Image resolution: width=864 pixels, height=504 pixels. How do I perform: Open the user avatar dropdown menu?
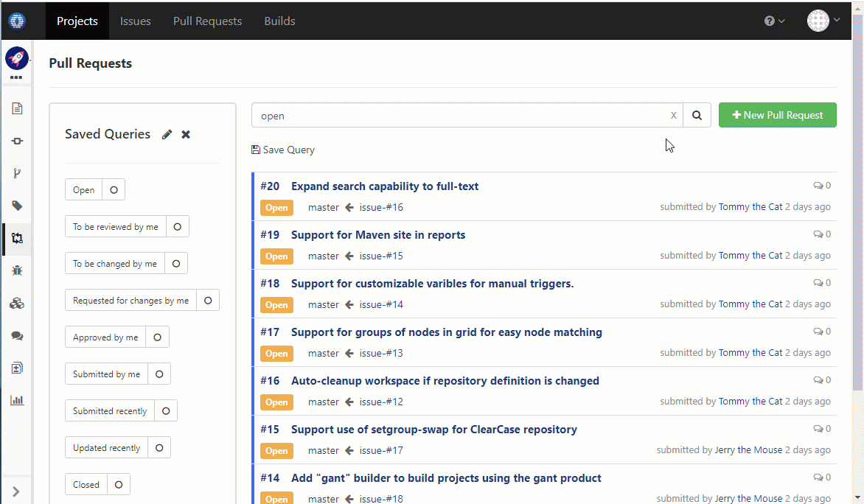pos(823,21)
